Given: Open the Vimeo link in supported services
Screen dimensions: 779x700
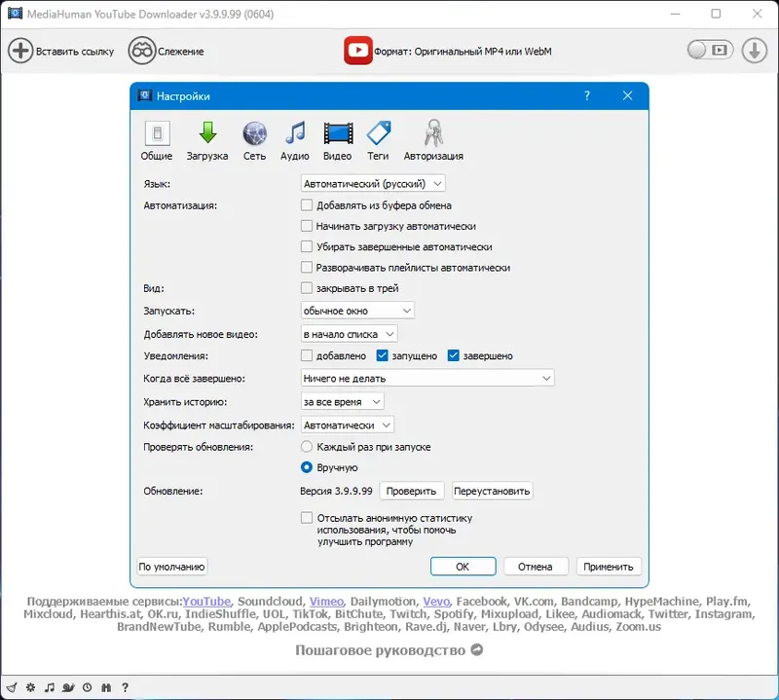Looking at the screenshot, I should point(326,602).
